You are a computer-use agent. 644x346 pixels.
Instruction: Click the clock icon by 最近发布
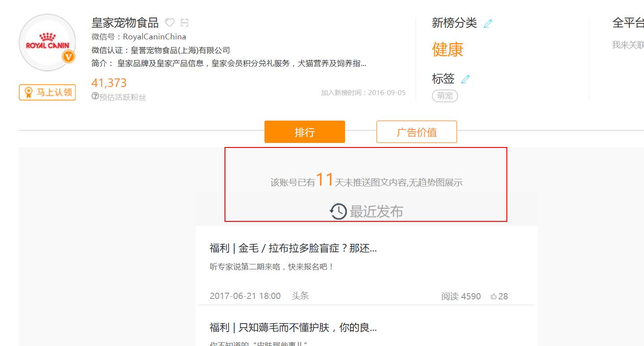tap(338, 211)
